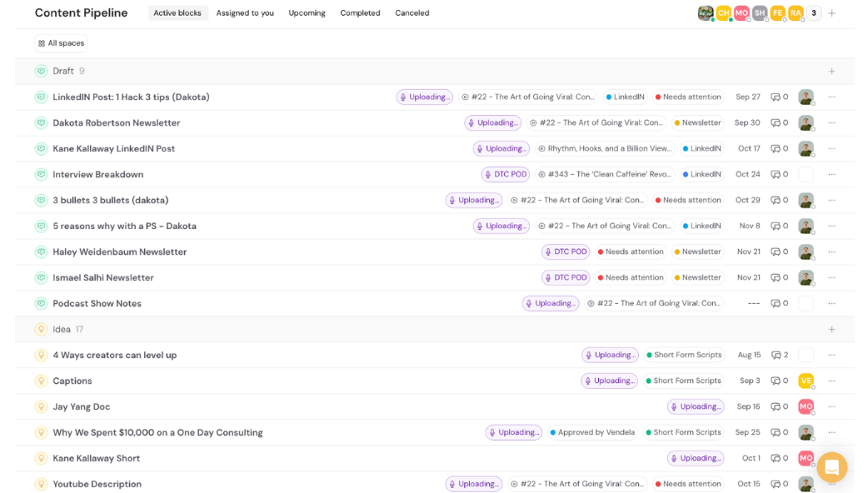
Task: Assign someone to 4 Ways creators row
Action: (x=806, y=355)
